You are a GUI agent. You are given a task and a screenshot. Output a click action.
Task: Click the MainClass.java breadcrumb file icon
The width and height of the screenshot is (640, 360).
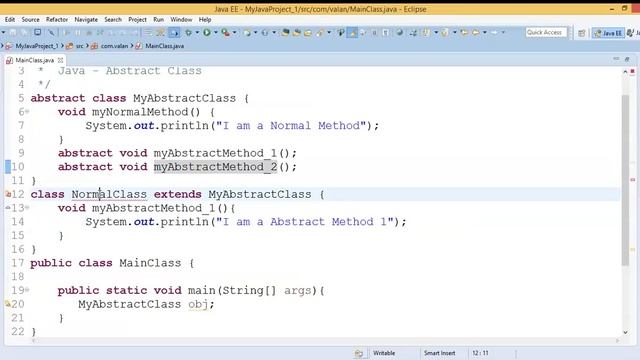pos(139,46)
